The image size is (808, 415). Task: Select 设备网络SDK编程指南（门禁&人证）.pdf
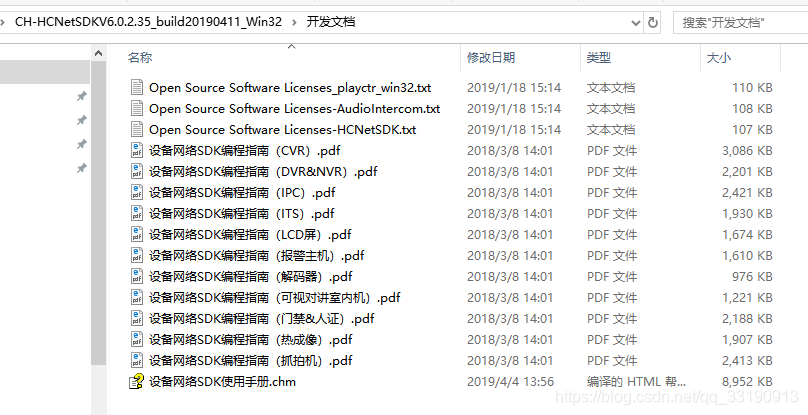[262, 319]
